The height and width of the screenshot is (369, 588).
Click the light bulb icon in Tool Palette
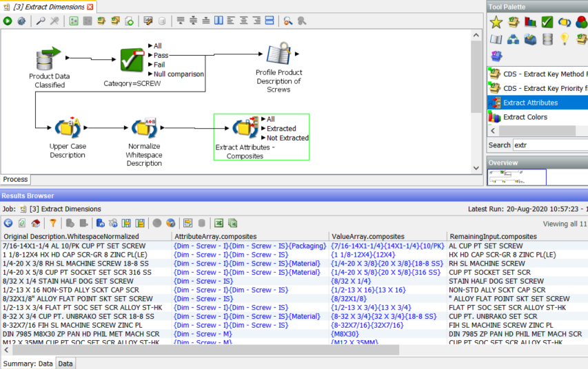click(x=565, y=39)
